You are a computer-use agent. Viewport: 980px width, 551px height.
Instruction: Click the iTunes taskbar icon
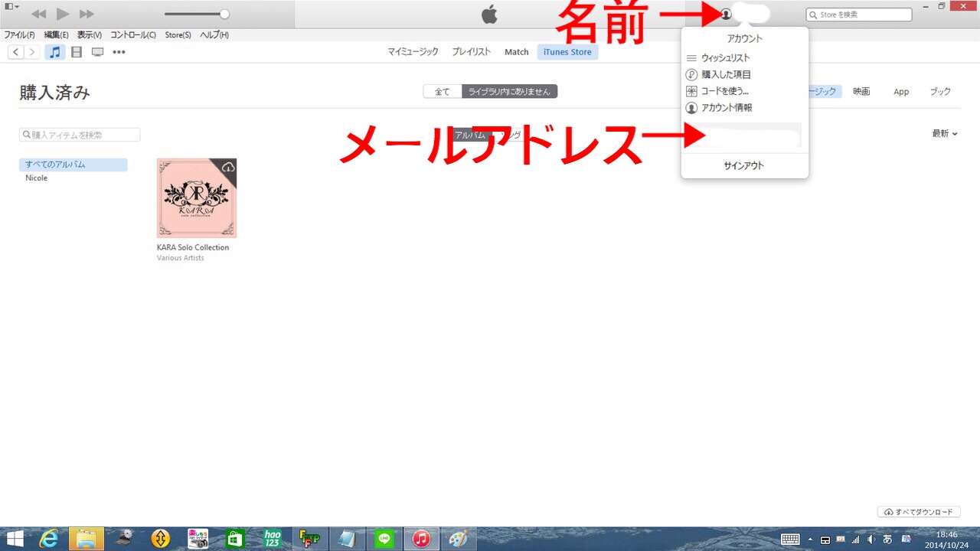pyautogui.click(x=421, y=539)
